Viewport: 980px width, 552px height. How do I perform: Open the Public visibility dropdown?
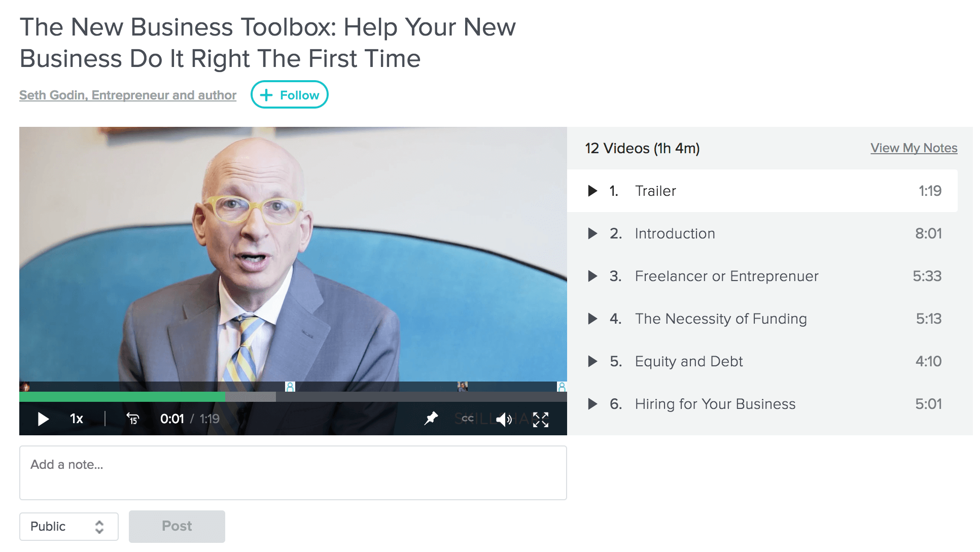pos(69,527)
